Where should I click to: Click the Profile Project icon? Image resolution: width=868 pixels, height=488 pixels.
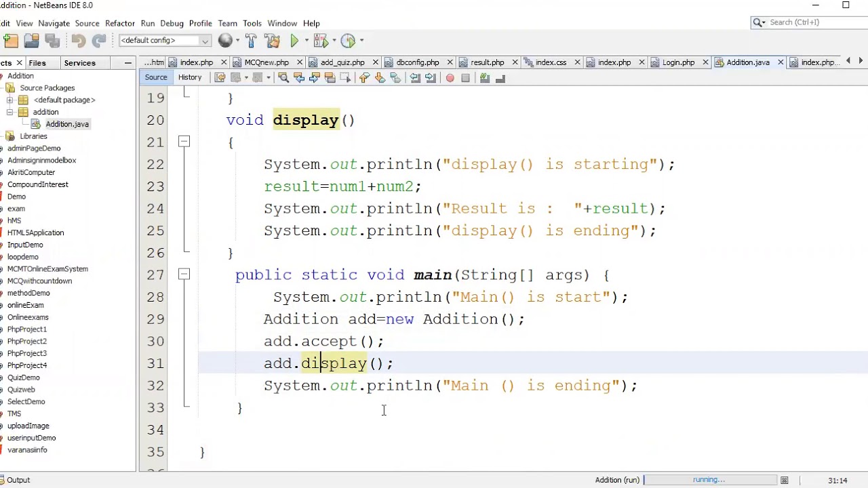coord(348,41)
